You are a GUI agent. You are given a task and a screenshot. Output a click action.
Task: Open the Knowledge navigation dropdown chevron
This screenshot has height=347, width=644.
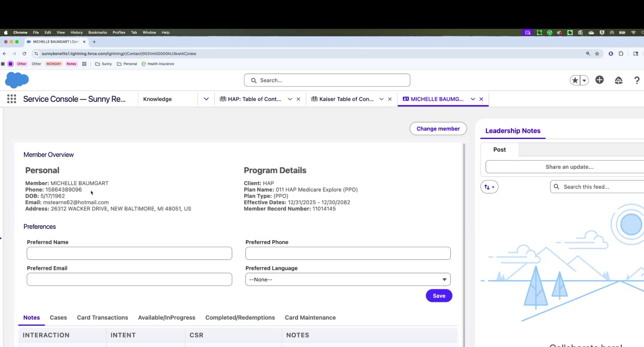(206, 99)
